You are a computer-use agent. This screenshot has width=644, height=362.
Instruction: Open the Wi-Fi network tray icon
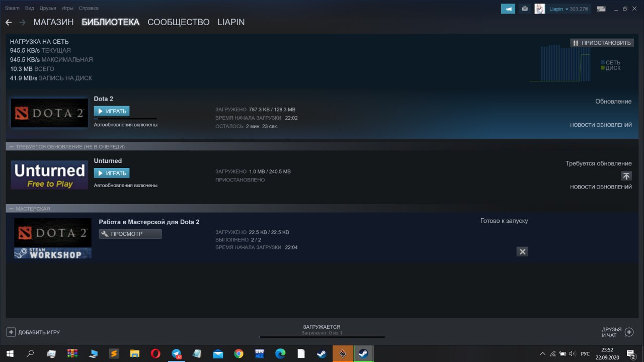pos(553,354)
